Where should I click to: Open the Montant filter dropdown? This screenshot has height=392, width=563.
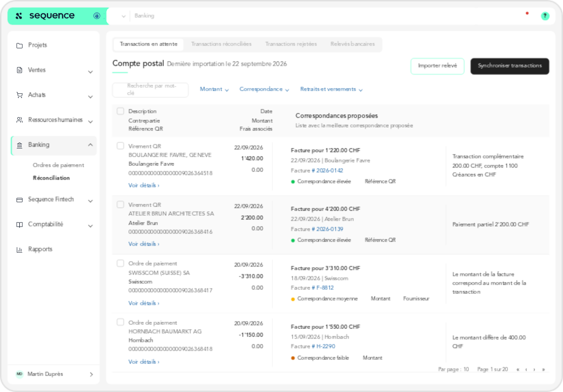pos(214,89)
